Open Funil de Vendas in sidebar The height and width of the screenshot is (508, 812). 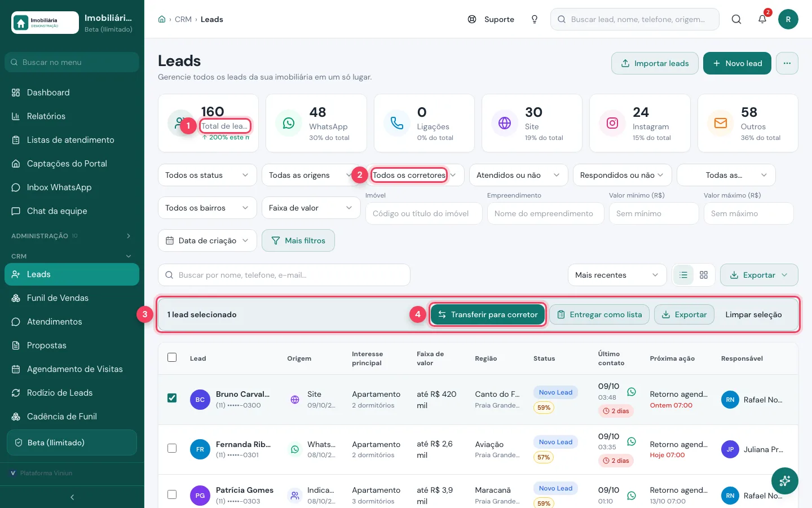tap(72, 298)
